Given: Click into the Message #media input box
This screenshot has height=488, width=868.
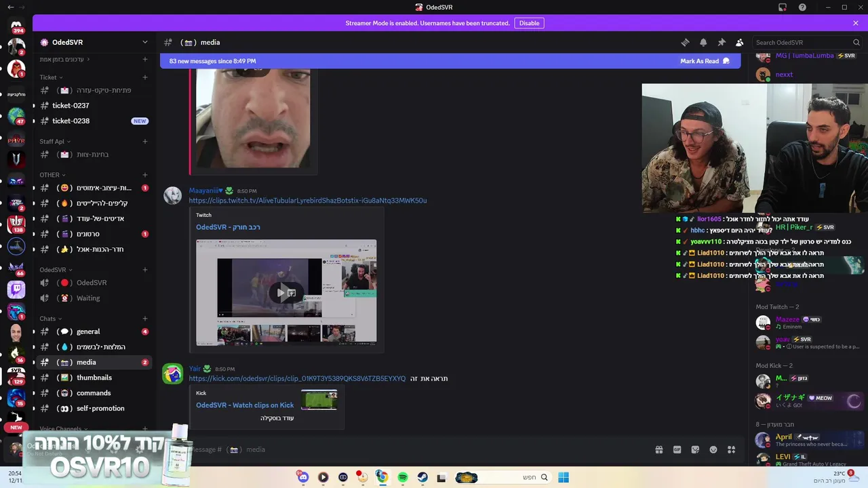Looking at the screenshot, I should [x=420, y=449].
